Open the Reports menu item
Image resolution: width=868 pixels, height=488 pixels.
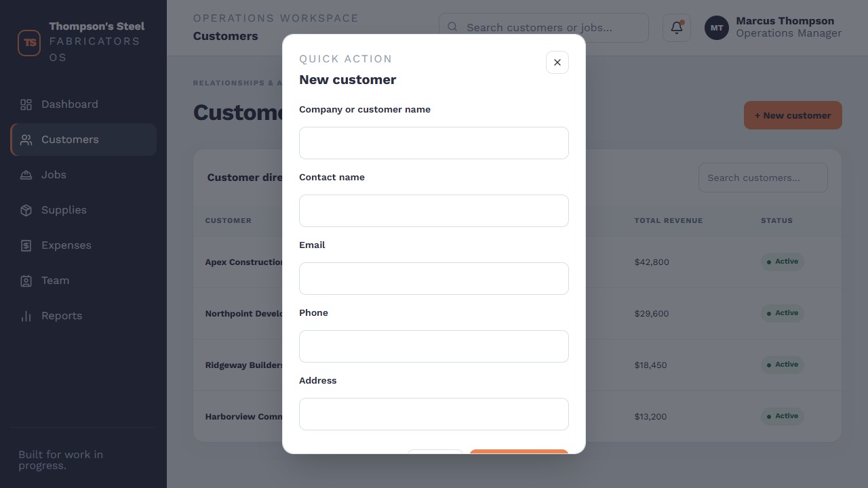pos(83,316)
